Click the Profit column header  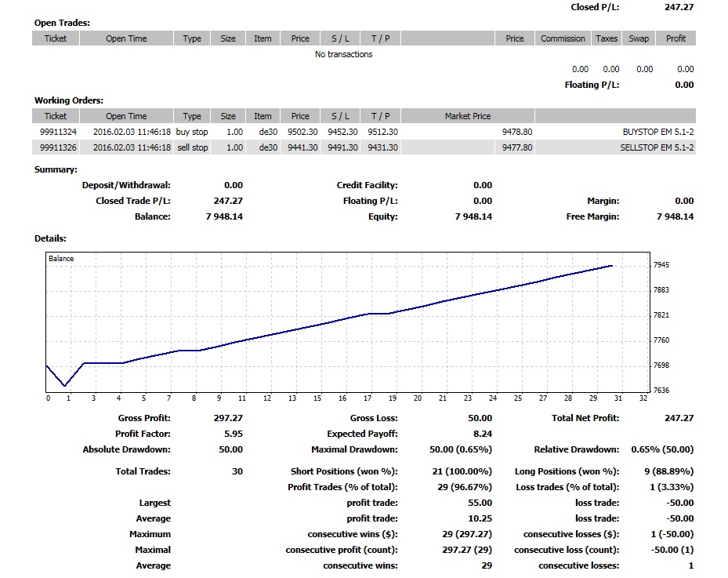click(x=675, y=38)
